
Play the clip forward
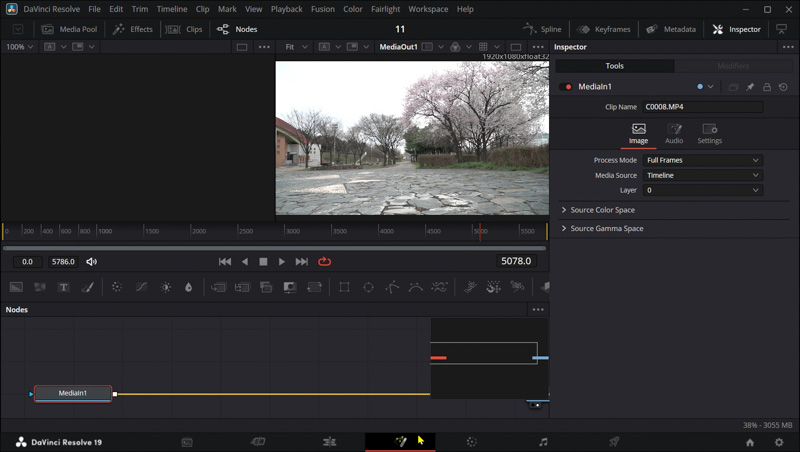click(x=282, y=262)
